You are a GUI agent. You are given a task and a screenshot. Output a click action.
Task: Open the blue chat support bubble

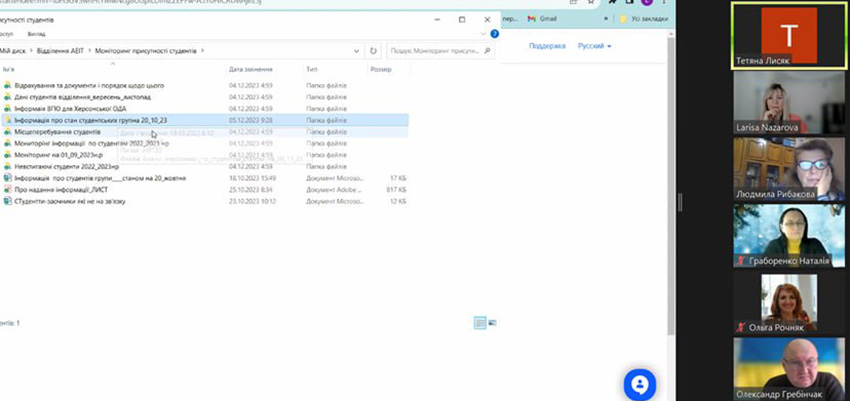[x=640, y=384]
